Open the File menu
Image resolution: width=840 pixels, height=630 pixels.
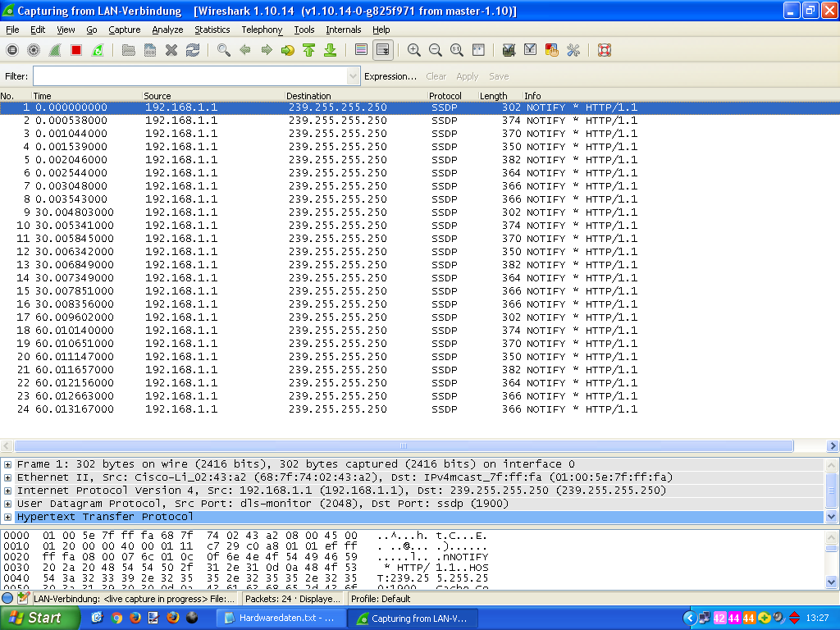pyautogui.click(x=12, y=30)
